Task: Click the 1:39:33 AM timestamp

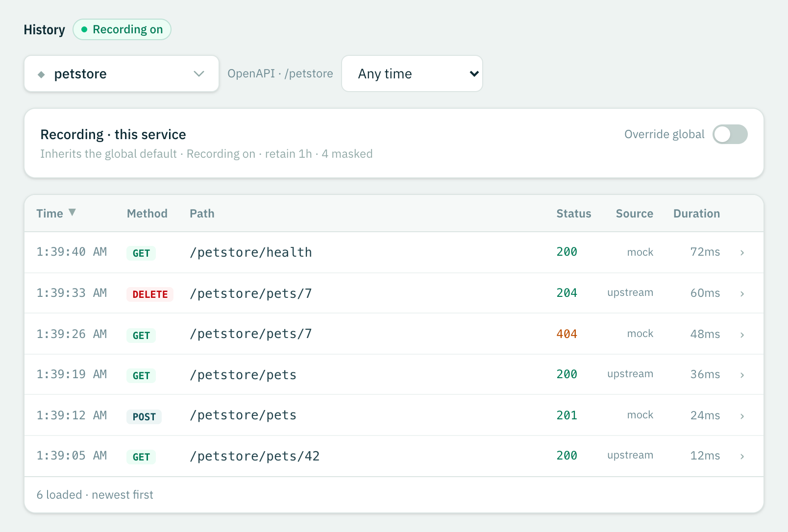Action: click(72, 293)
